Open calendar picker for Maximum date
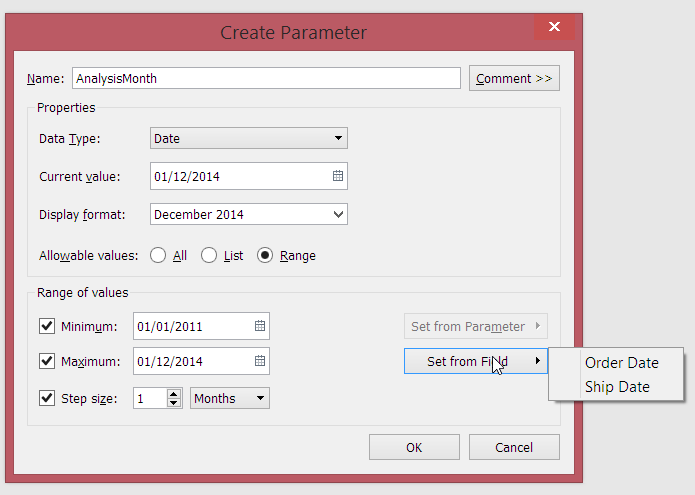Screen dimensions: 695x495 260,361
